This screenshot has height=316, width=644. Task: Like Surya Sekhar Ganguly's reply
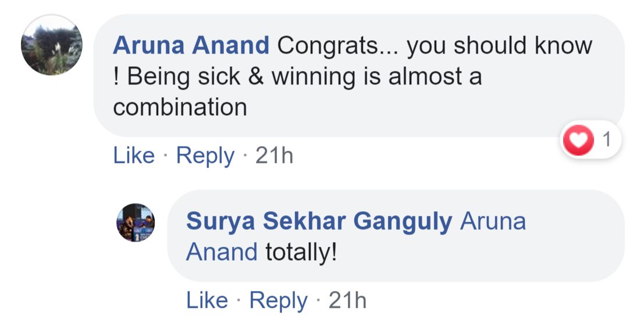coord(207,300)
